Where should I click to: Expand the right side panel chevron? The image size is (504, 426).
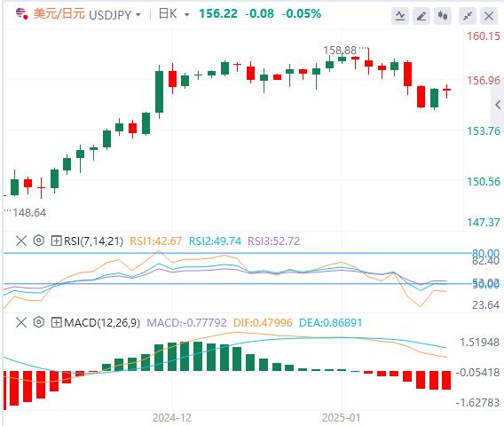498,105
